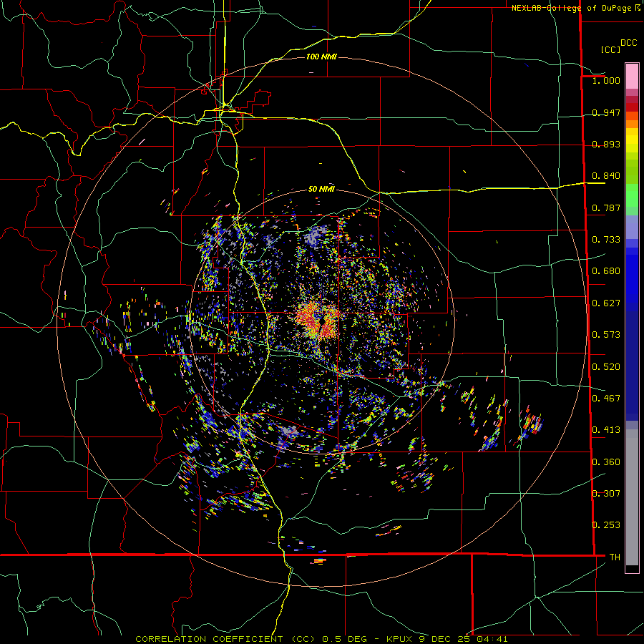Click the DCC [CC] legend title
Screen dimensions: 644x644
coord(618,46)
